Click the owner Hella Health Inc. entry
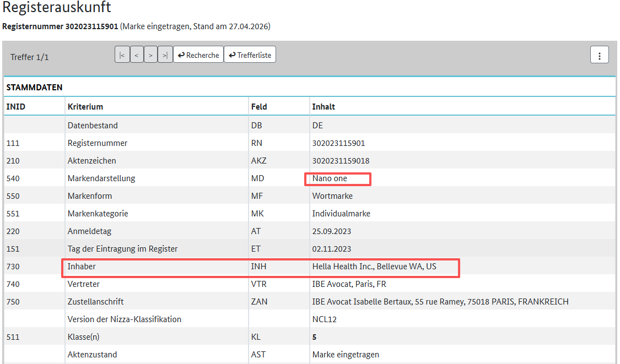The height and width of the screenshot is (364, 620). click(374, 267)
